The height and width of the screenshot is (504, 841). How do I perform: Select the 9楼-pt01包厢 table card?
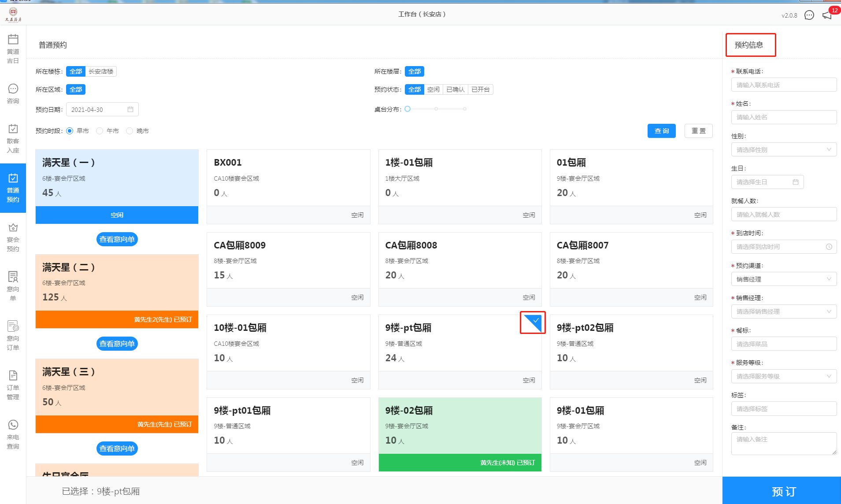pyautogui.click(x=289, y=434)
